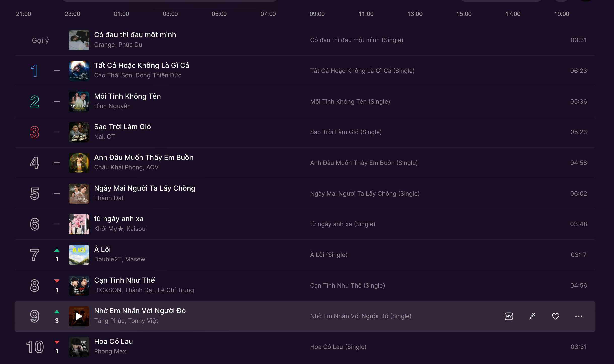This screenshot has height=364, width=614.
Task: Open MV for Nhờ Em Nhắn Với Người Đó
Action: point(509,316)
